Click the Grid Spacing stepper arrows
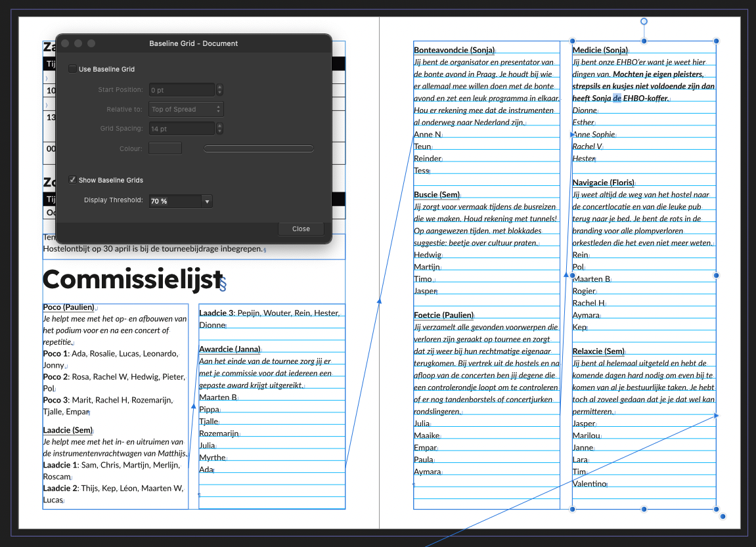Image resolution: width=756 pixels, height=547 pixels. 220,129
